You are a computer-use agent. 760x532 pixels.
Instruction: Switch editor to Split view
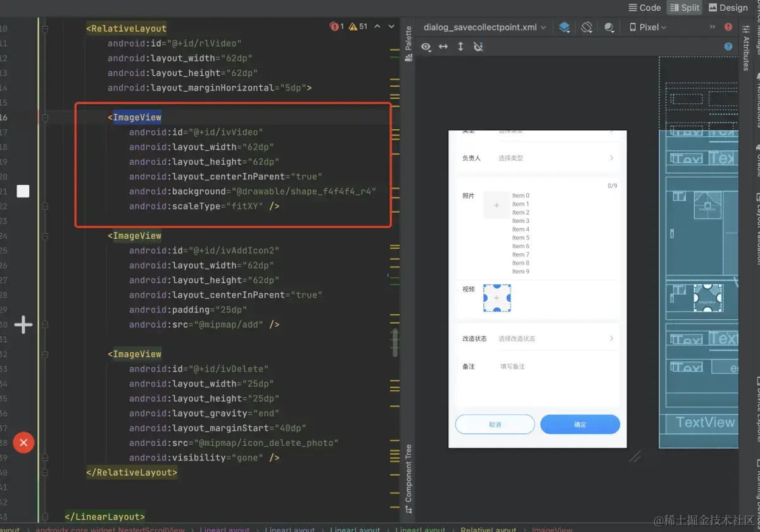pyautogui.click(x=684, y=8)
